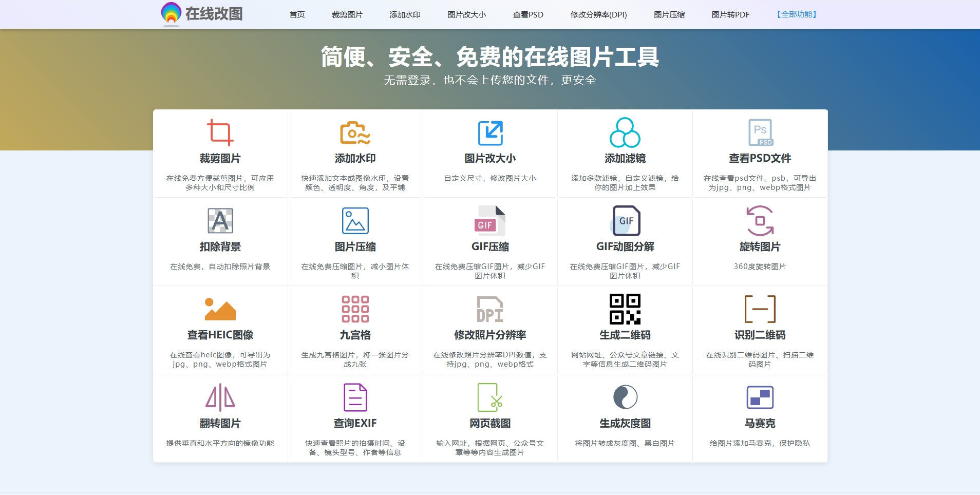Image resolution: width=980 pixels, height=495 pixels.
Task: Go to 首页 in the navigation bar
Action: [x=297, y=15]
